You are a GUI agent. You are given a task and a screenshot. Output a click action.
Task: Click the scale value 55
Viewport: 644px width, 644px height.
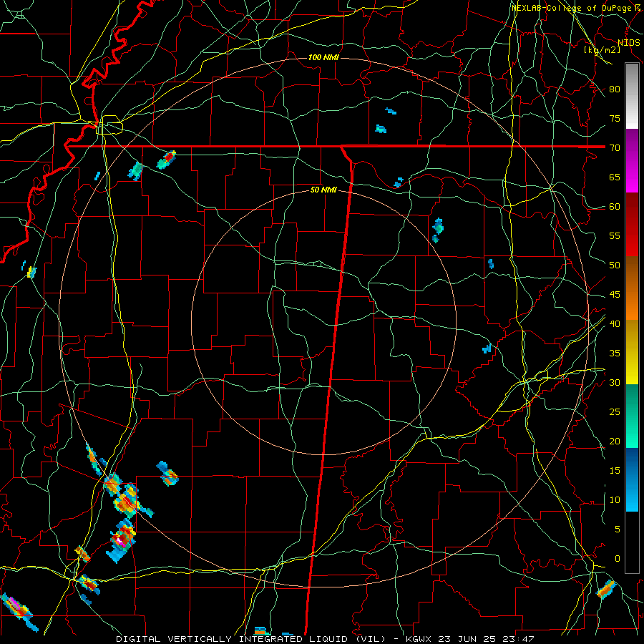[x=615, y=235]
